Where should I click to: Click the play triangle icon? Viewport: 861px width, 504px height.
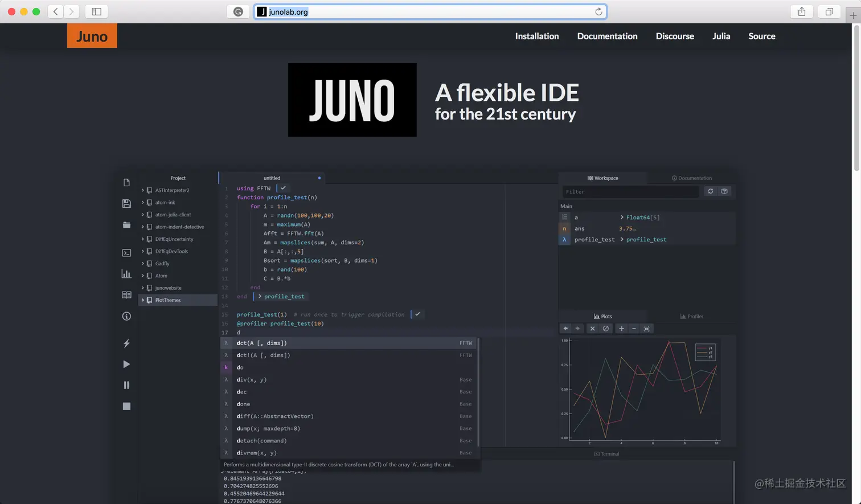point(126,364)
